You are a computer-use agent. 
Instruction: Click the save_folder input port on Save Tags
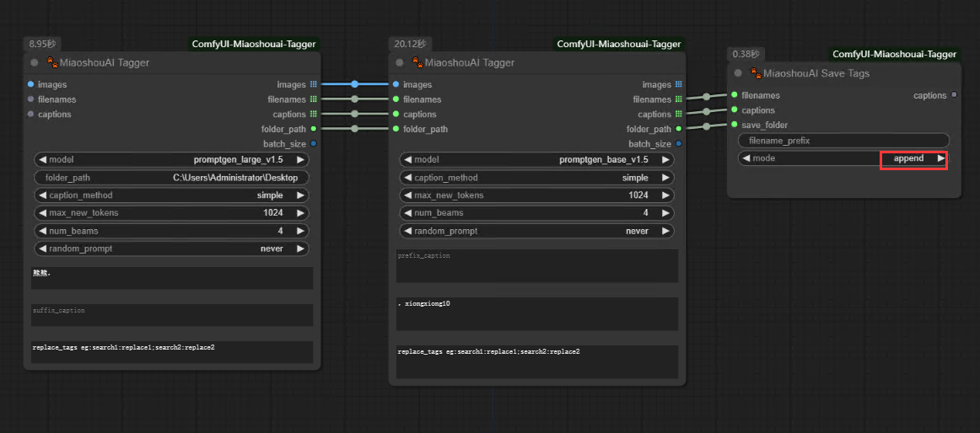(735, 126)
